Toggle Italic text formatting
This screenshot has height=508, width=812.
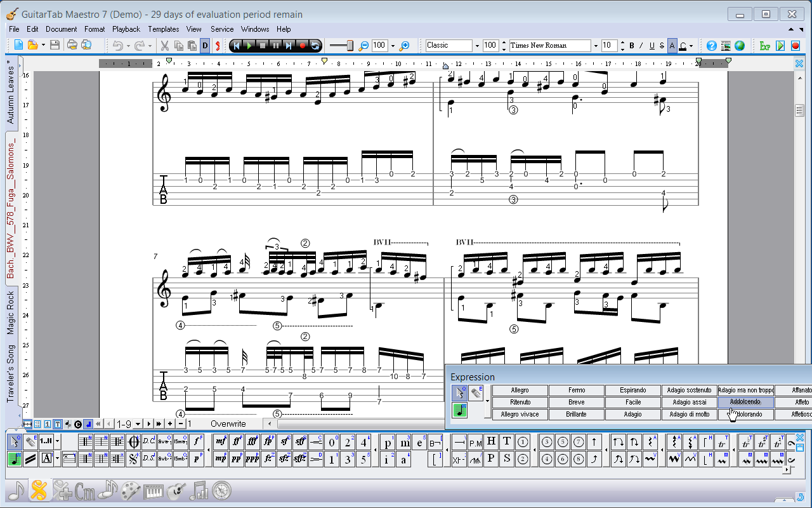click(641, 46)
